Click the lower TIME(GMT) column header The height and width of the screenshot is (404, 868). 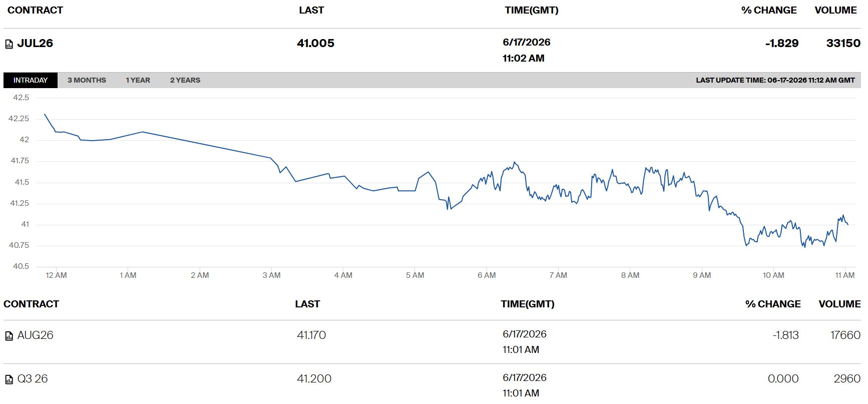click(x=528, y=304)
